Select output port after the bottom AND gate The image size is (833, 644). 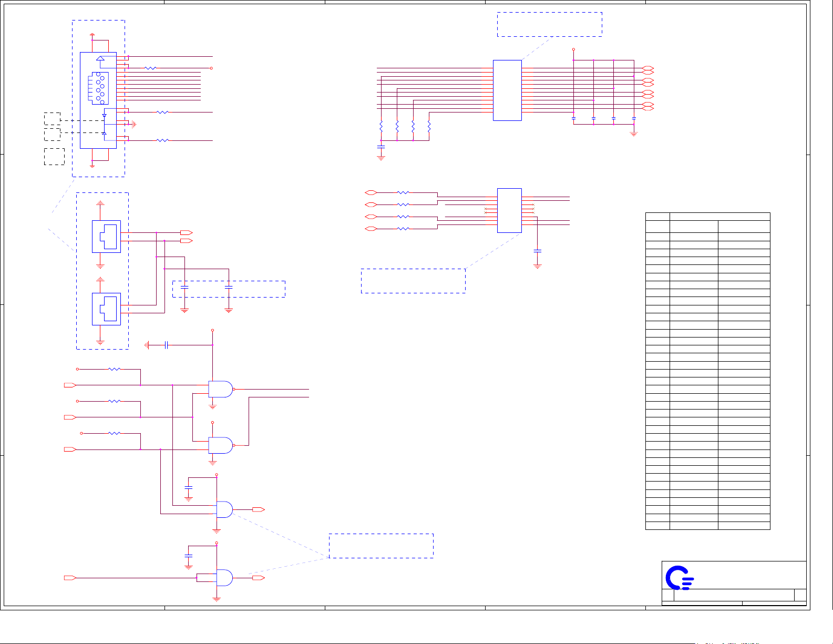pyautogui.click(x=259, y=578)
